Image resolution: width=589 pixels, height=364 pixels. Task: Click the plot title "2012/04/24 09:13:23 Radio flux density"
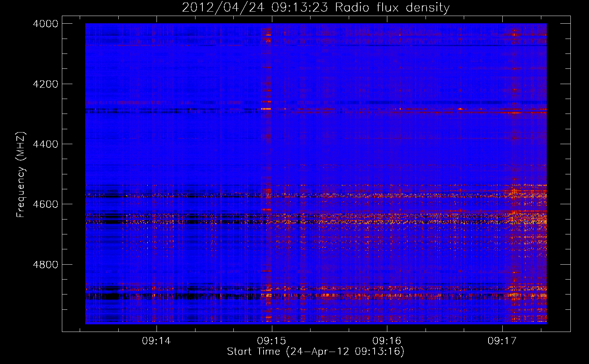[316, 7]
